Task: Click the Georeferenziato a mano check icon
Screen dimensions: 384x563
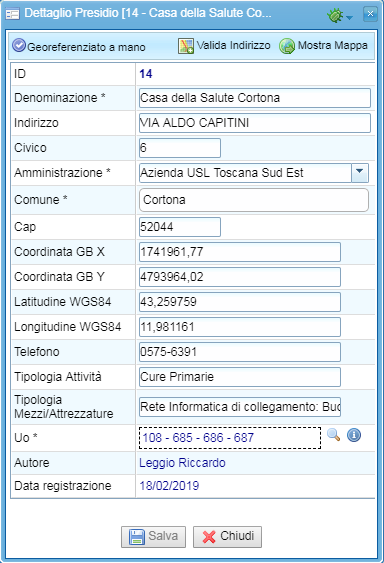Action: click(19, 46)
